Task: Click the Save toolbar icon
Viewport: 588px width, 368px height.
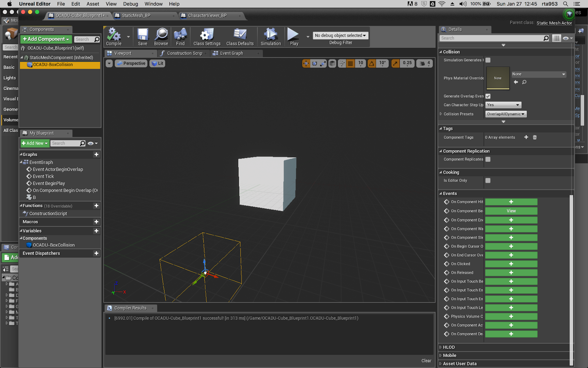Action: (143, 37)
